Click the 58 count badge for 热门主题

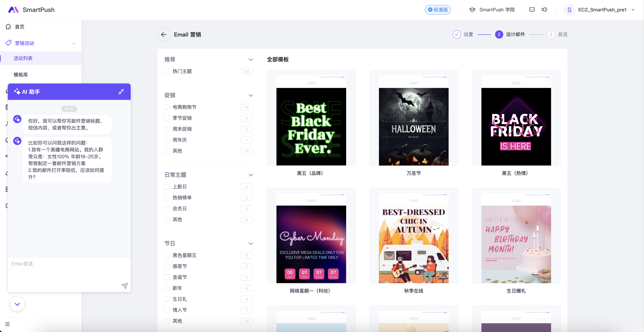(246, 72)
